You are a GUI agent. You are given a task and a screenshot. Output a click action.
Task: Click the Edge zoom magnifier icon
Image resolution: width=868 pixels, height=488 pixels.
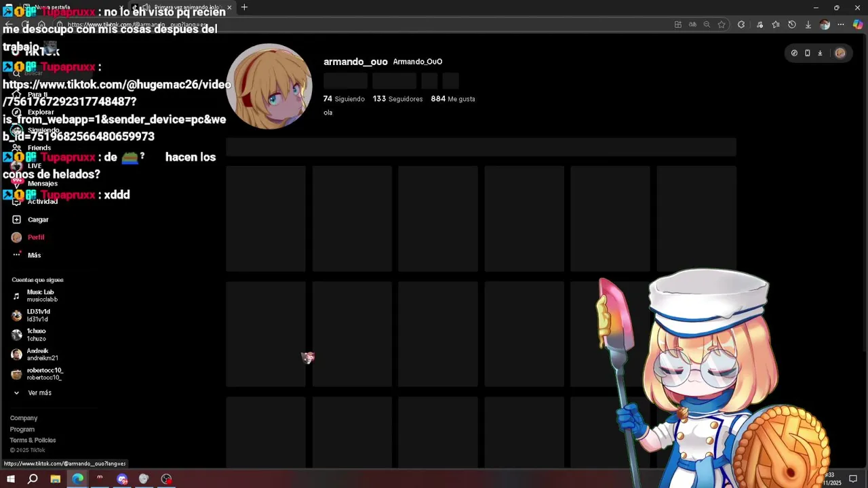(707, 24)
